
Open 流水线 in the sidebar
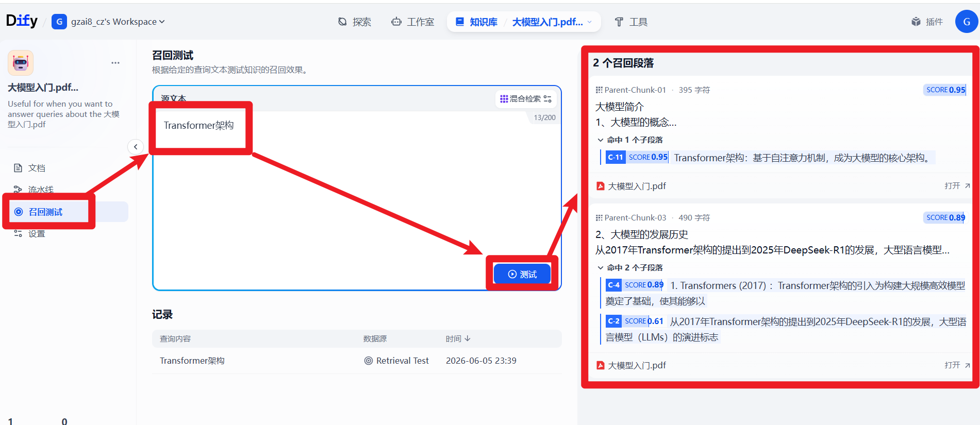coord(67,190)
